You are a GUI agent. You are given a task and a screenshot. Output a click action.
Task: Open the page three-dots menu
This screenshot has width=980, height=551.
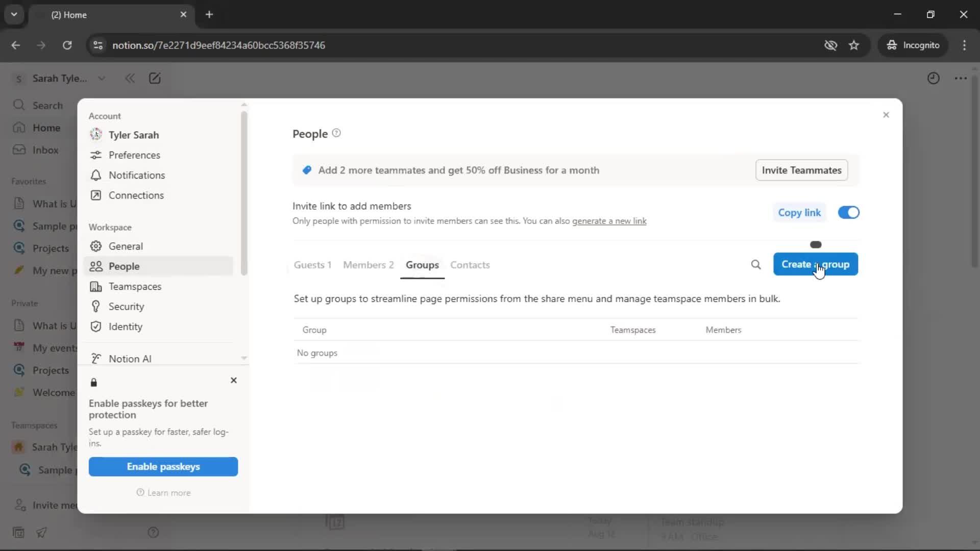[x=961, y=78]
